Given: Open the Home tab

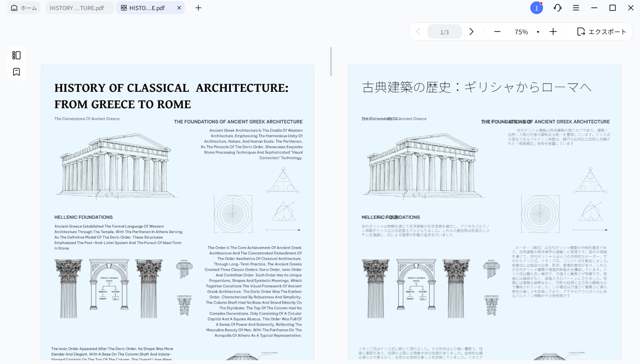Looking at the screenshot, I should [24, 8].
